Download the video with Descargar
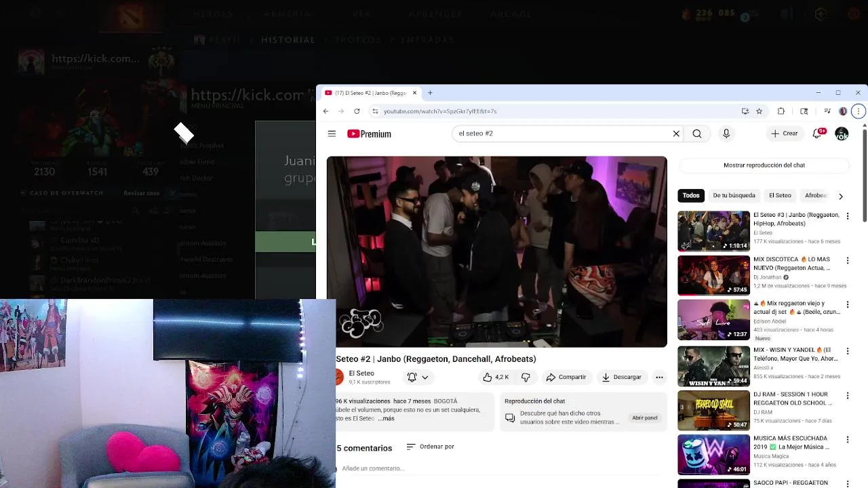Screen dimensions: 868x488 622,377
